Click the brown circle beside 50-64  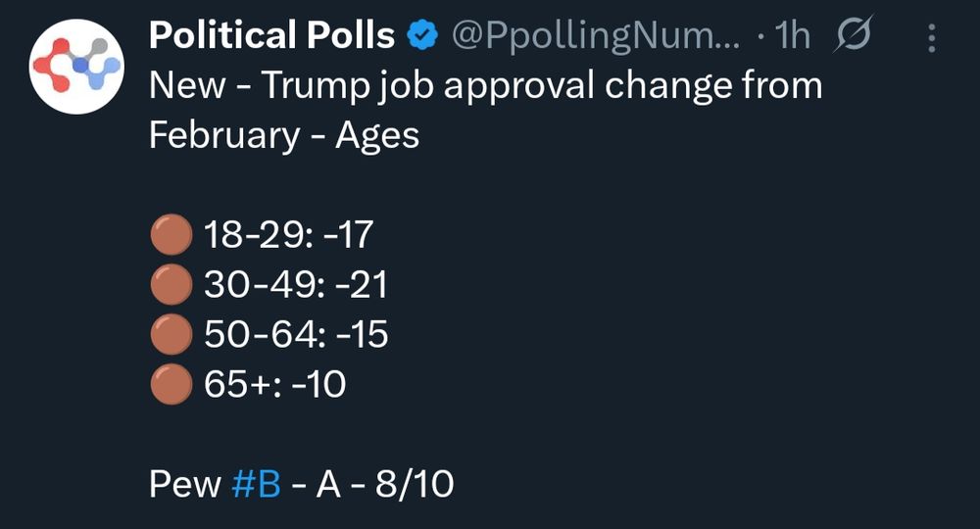(x=171, y=334)
